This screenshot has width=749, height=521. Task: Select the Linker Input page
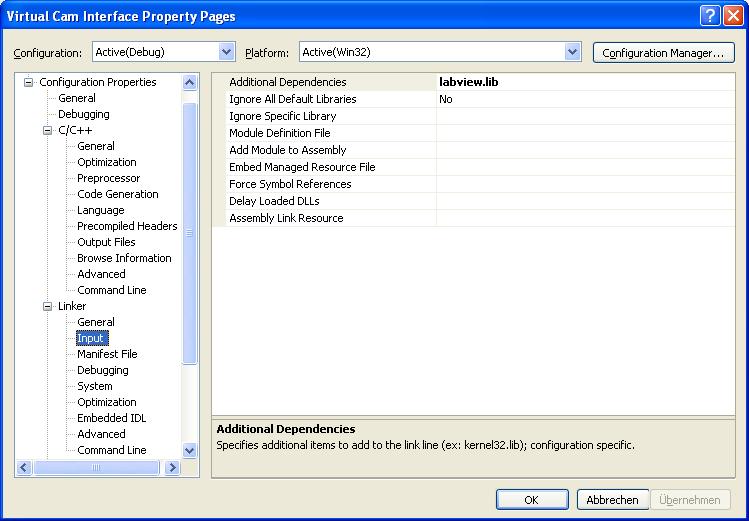click(92, 338)
